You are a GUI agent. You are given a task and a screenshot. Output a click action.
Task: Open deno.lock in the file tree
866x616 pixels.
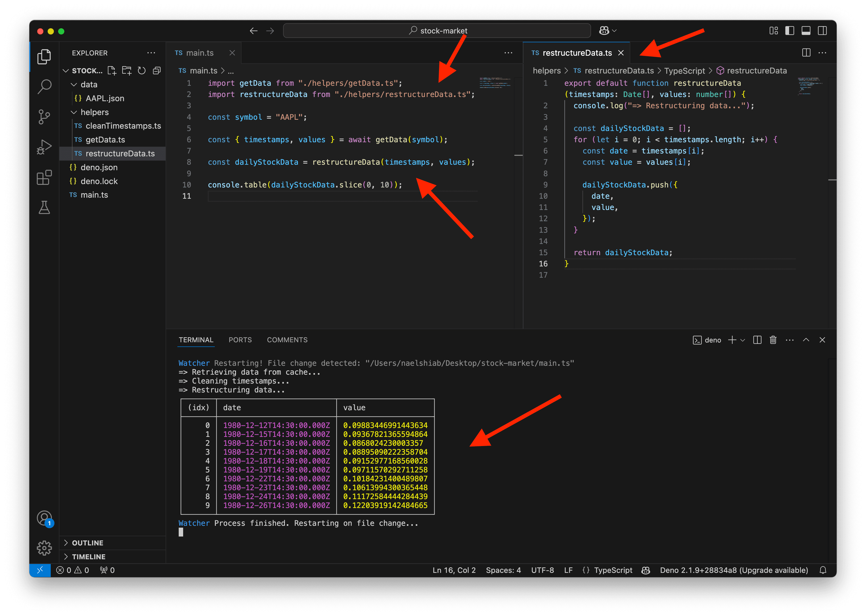(112, 181)
